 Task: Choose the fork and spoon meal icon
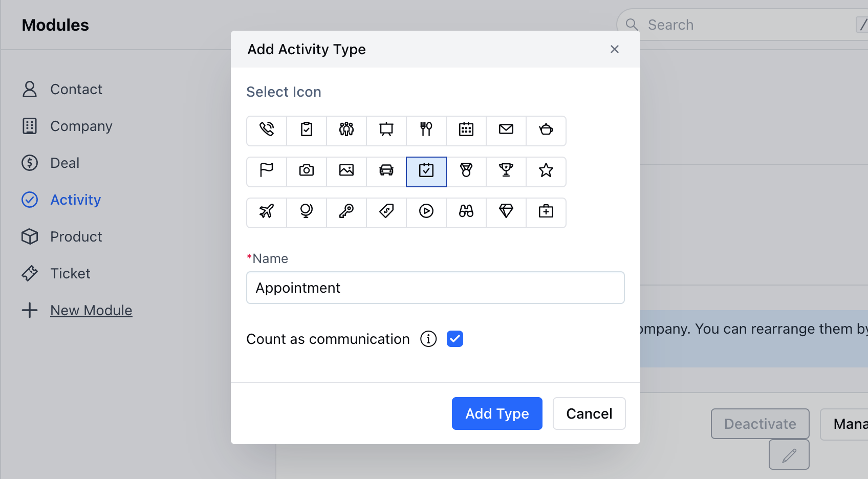[426, 129]
